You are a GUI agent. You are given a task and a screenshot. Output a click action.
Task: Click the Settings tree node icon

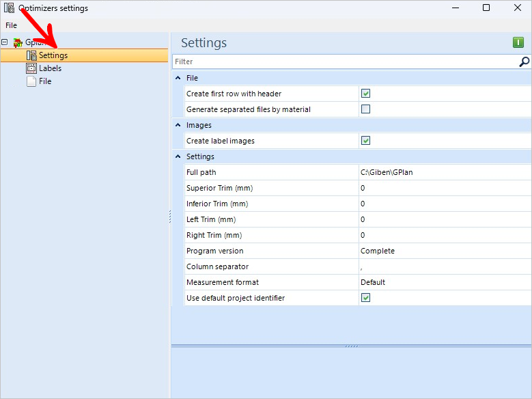point(31,55)
